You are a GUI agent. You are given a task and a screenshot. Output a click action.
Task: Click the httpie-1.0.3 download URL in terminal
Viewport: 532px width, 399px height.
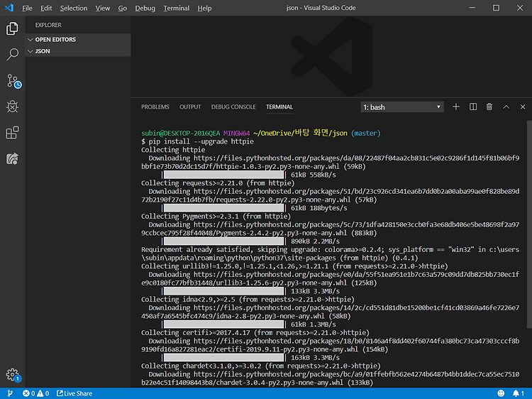tap(330, 163)
